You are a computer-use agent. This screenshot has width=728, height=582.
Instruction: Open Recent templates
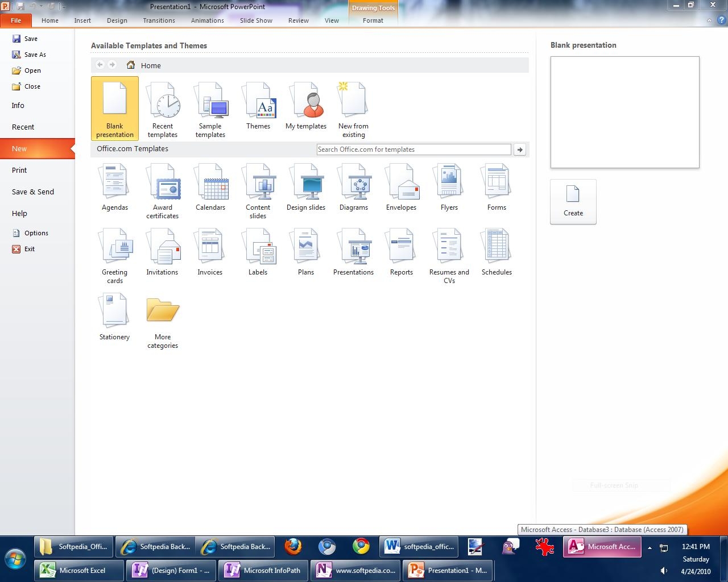(163, 109)
